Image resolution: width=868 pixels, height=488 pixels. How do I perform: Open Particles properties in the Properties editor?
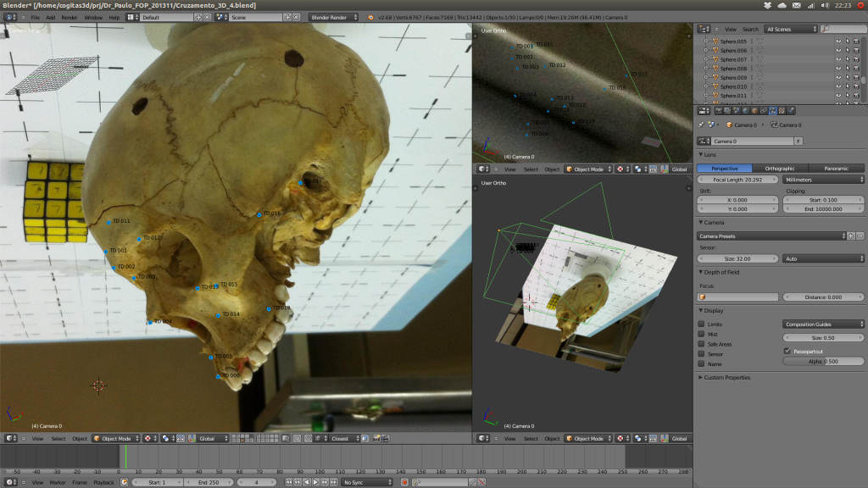pos(791,111)
